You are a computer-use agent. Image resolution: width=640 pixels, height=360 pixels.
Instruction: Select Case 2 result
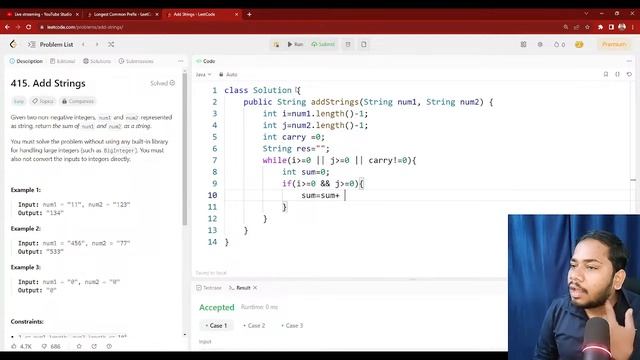pyautogui.click(x=254, y=326)
